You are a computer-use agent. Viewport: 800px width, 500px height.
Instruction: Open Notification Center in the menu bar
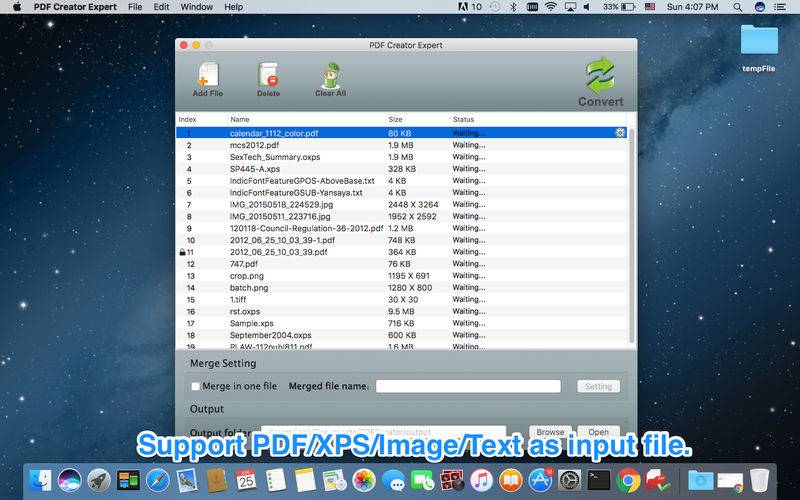tap(780, 7)
